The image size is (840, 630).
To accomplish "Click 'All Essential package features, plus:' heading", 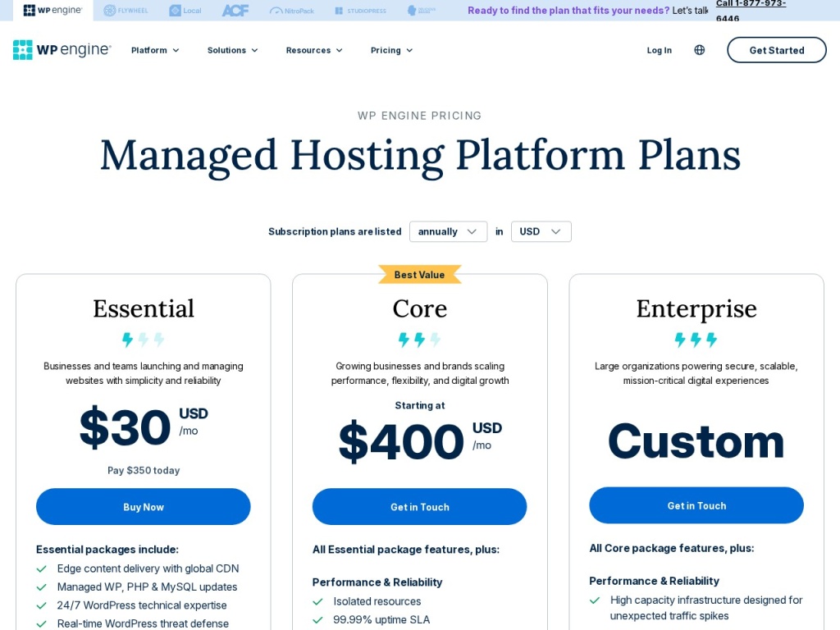I will coord(405,549).
